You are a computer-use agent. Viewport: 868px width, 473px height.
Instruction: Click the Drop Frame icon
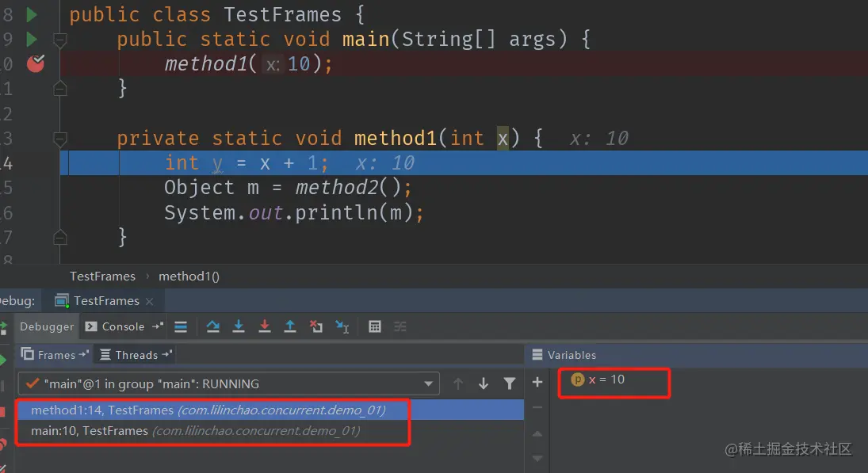point(316,326)
